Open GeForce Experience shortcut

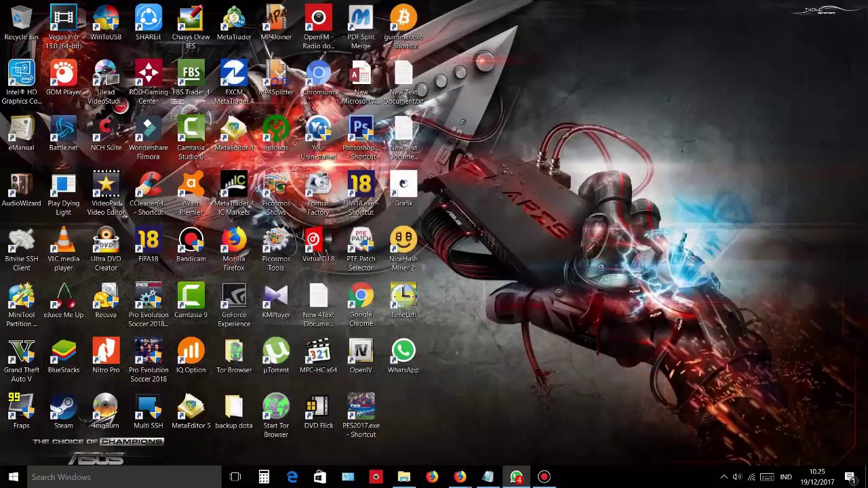(234, 304)
